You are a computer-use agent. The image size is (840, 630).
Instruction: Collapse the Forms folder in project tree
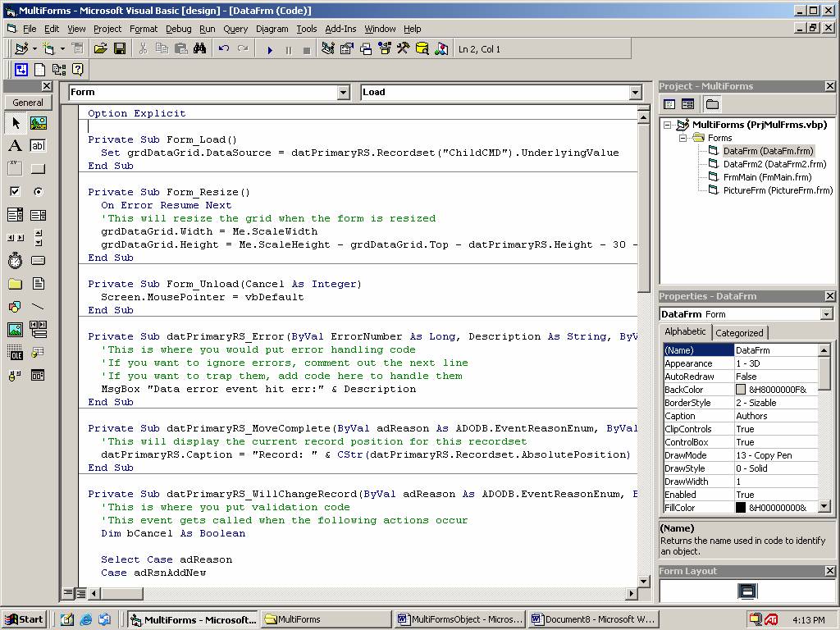682,138
